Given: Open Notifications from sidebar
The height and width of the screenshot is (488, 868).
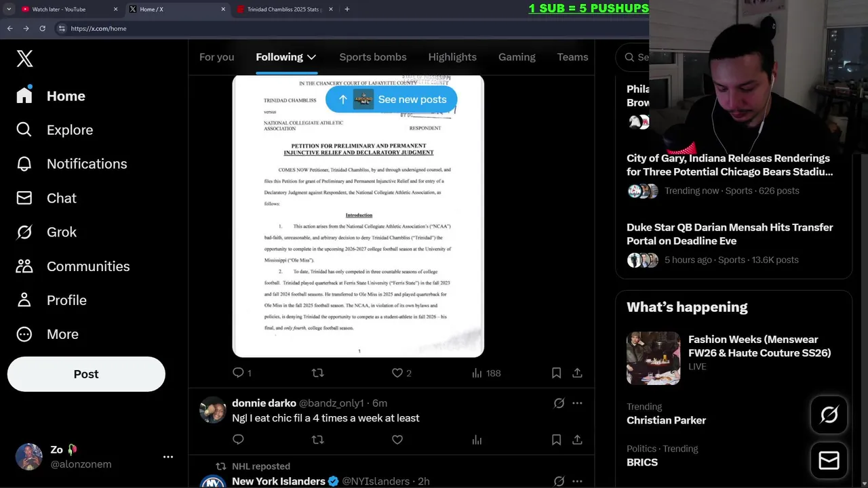Looking at the screenshot, I should coord(72,163).
